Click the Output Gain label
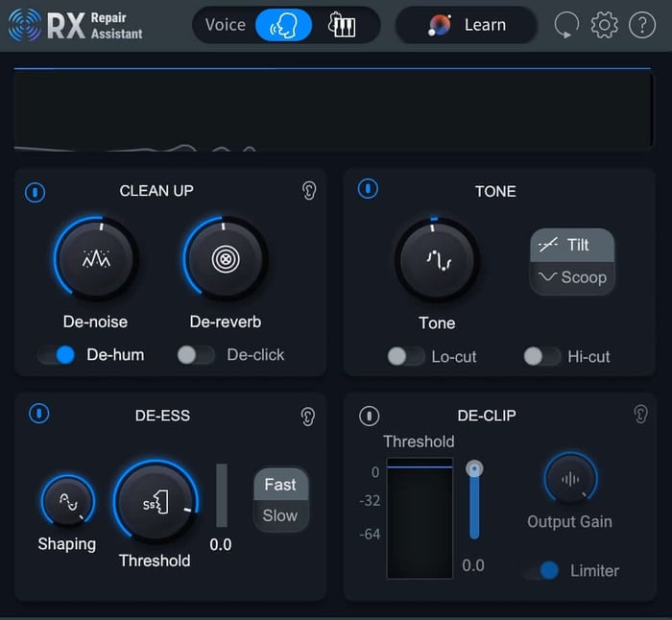The image size is (672, 620). pos(569,522)
